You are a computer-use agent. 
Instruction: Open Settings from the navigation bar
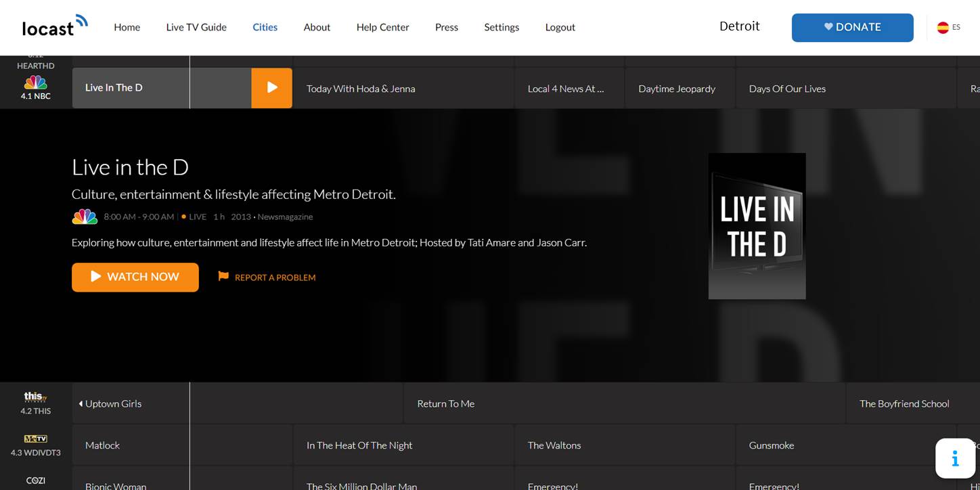(502, 27)
